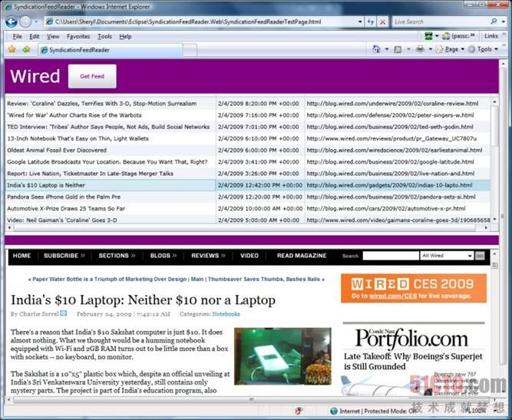512x420 pixels.
Task: Click email icon beside Charlie Sorrel
Action: (x=64, y=313)
